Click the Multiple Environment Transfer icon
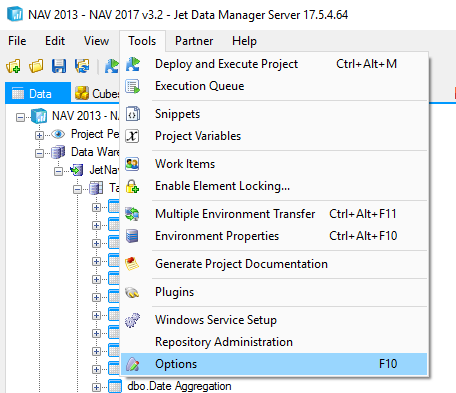Screen dimensions: 456x393 click(x=132, y=214)
